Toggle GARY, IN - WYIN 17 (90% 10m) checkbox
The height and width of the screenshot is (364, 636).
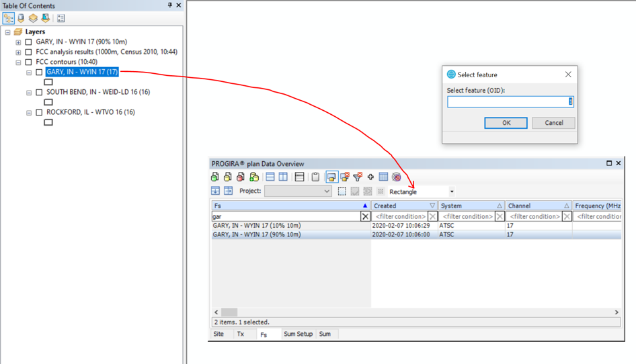pos(28,42)
